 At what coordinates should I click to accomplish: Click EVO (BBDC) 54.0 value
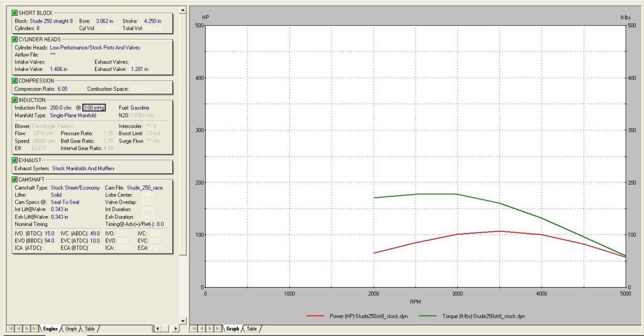49,241
